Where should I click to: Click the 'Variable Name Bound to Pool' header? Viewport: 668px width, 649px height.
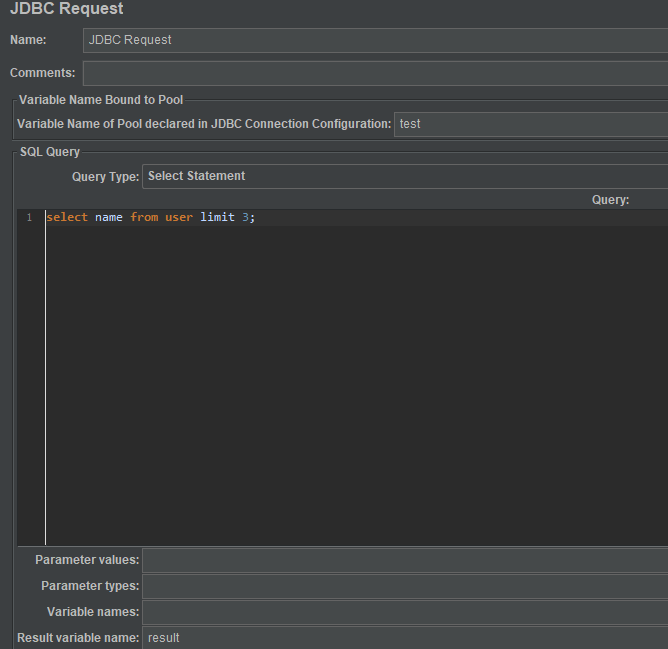101,99
